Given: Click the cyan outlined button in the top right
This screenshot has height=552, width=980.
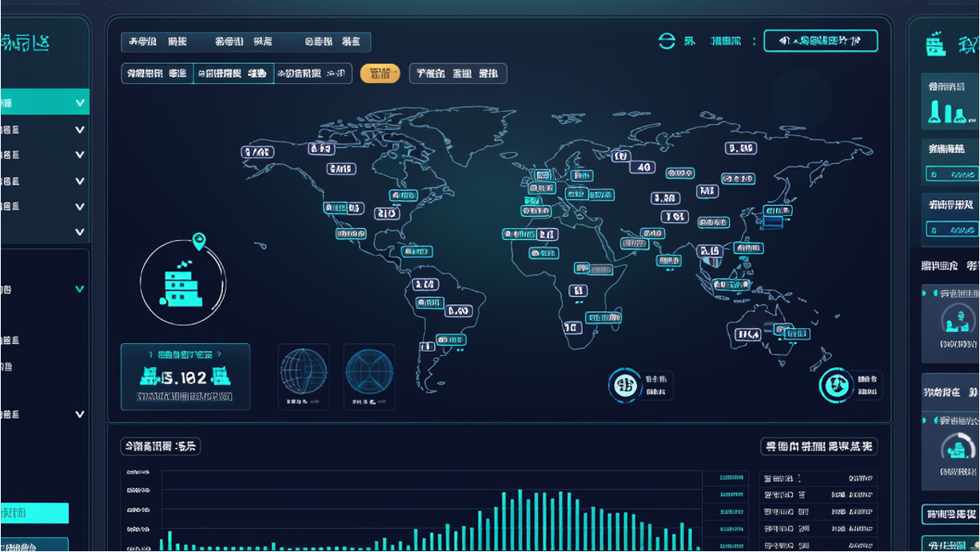Looking at the screenshot, I should click(x=820, y=41).
